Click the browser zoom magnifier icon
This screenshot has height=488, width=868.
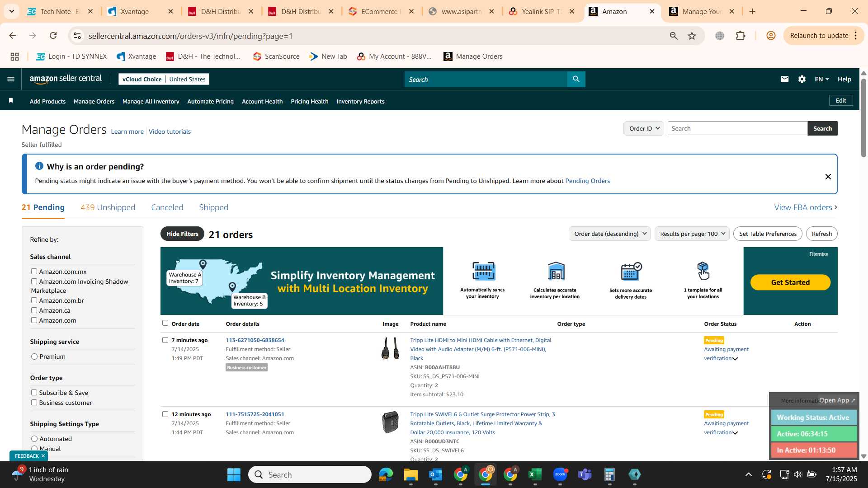(x=674, y=36)
